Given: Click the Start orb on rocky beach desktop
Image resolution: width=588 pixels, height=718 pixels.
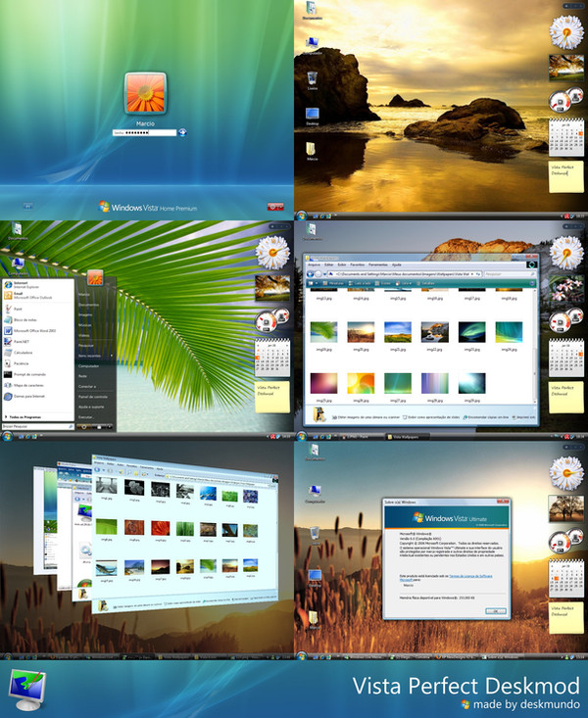Looking at the screenshot, I should coord(302,215).
